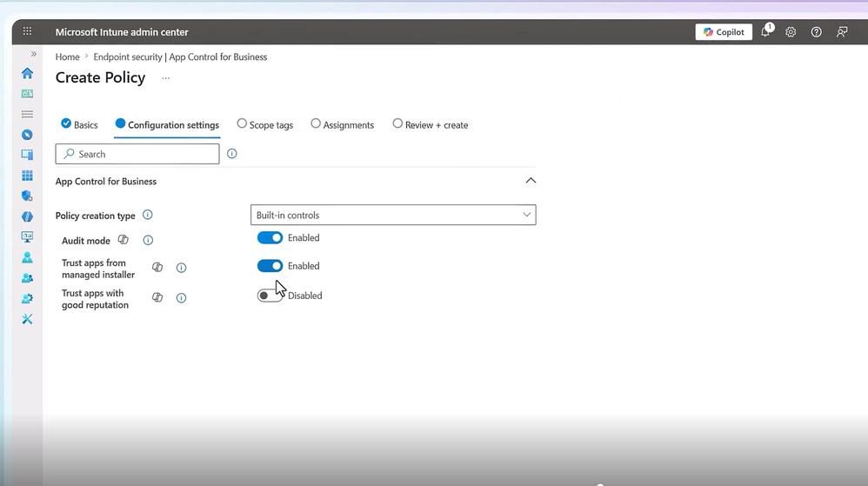Viewport: 868px width, 486px height.
Task: Go to Home in the sidebar
Action: (27, 73)
